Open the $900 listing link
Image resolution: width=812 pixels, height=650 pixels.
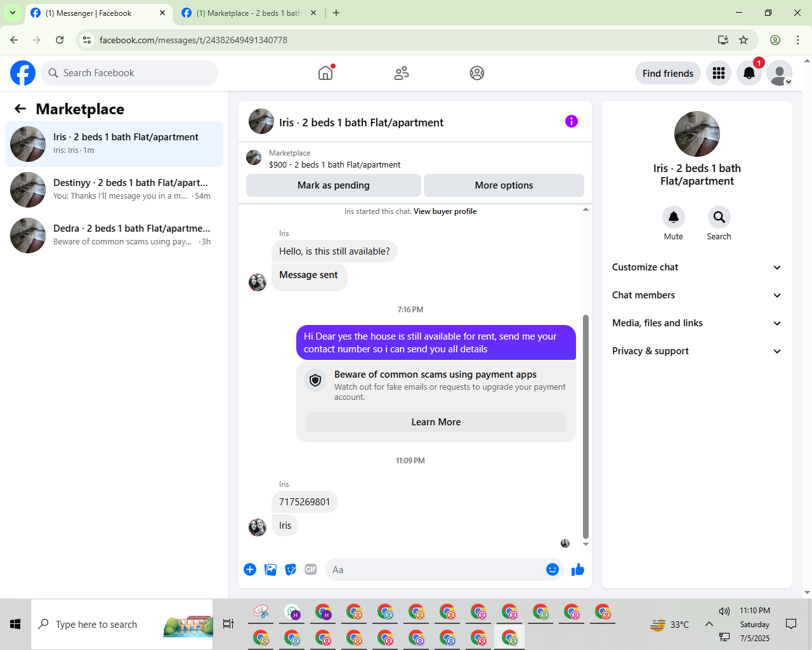click(x=334, y=164)
